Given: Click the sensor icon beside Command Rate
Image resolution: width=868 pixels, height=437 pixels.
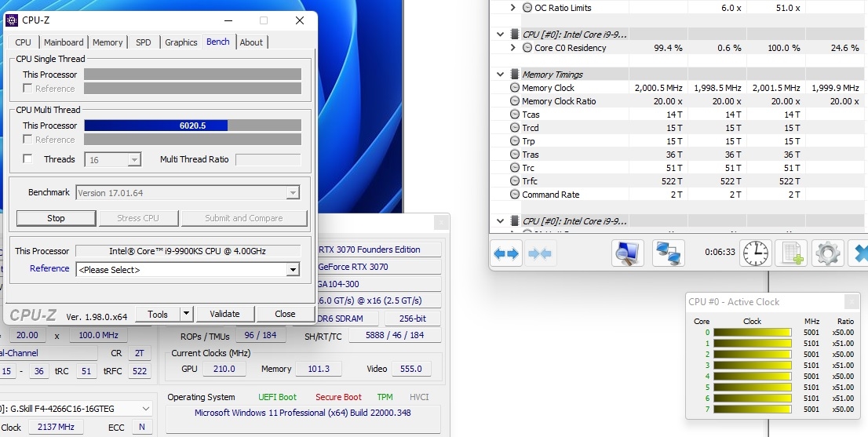Looking at the screenshot, I should click(x=514, y=194).
